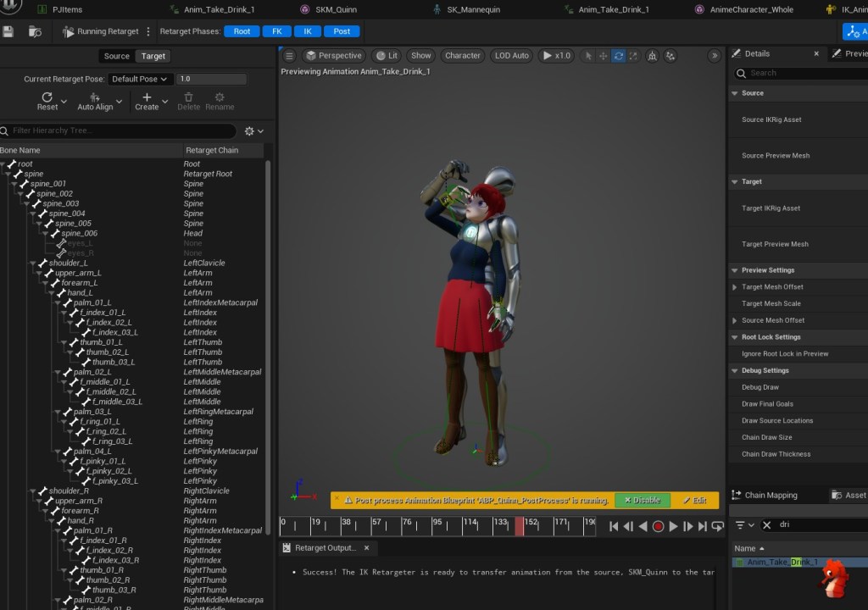Open the viewport hamburger options menu
This screenshot has width=868, height=610.
[289, 56]
